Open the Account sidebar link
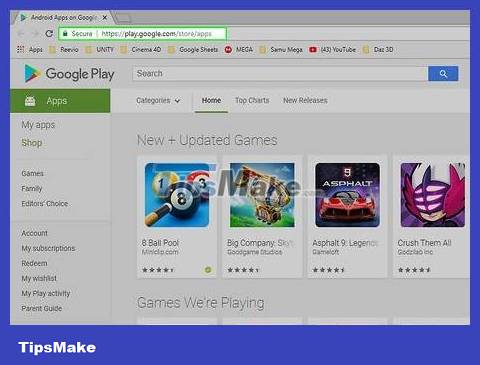This screenshot has width=480, height=365. (34, 233)
